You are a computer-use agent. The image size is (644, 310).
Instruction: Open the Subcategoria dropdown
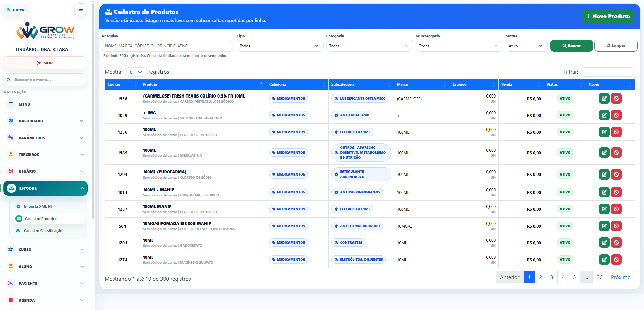pyautogui.click(x=459, y=46)
